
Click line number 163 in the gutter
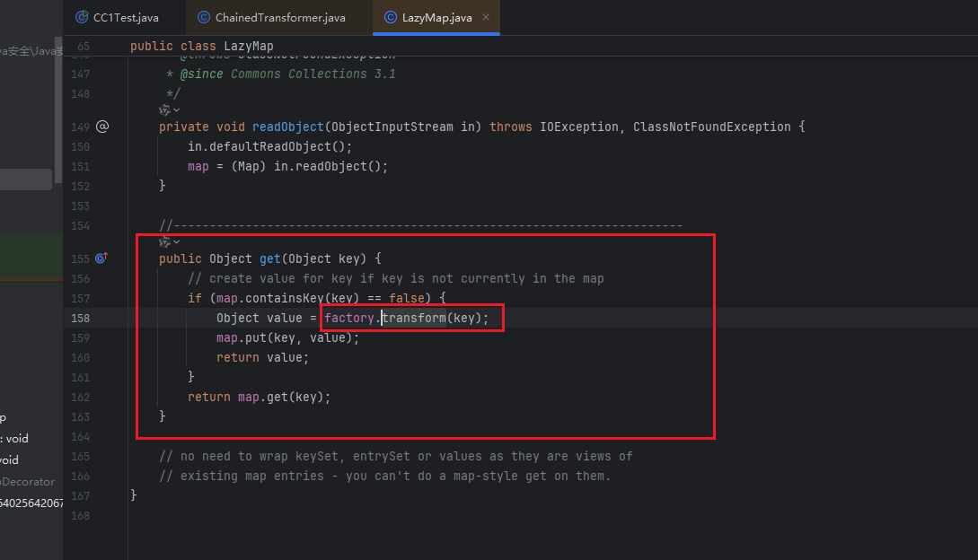[x=80, y=416]
